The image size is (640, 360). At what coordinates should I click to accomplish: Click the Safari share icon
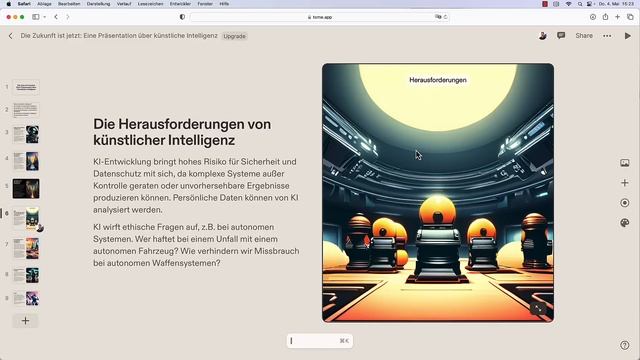tap(605, 17)
